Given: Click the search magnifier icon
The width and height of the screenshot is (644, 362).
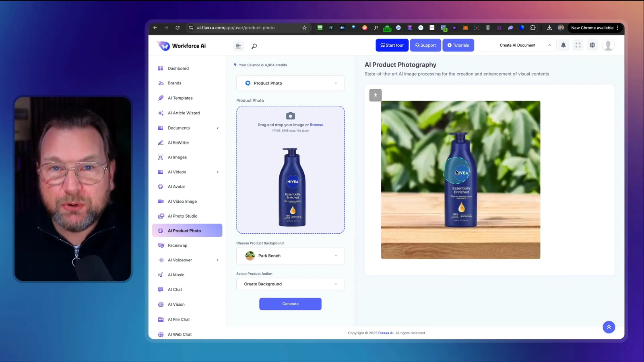Looking at the screenshot, I should coord(254,46).
